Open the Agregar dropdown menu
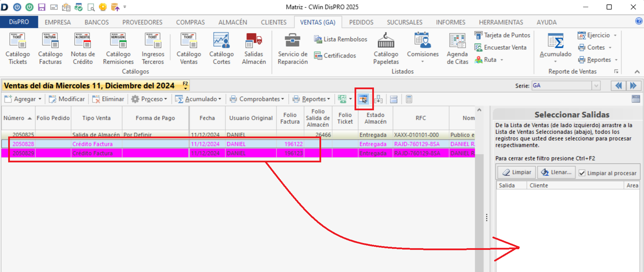The image size is (644, 272). (40, 99)
